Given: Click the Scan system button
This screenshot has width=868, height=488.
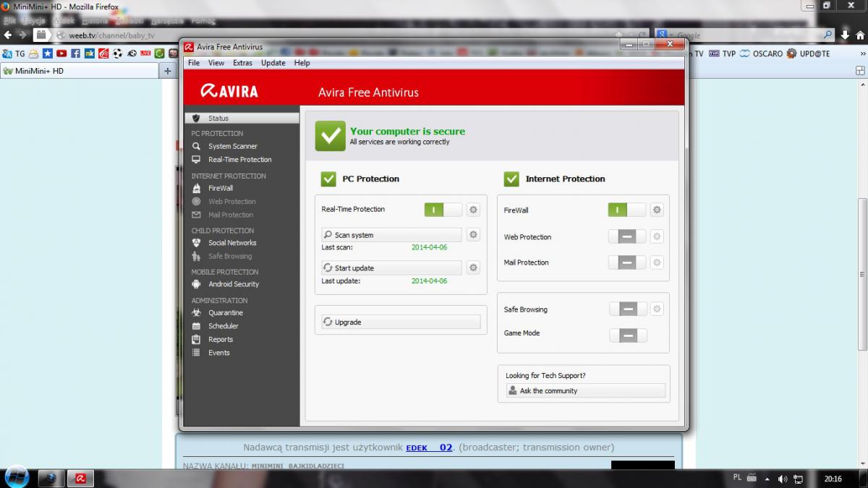Looking at the screenshot, I should pyautogui.click(x=391, y=235).
